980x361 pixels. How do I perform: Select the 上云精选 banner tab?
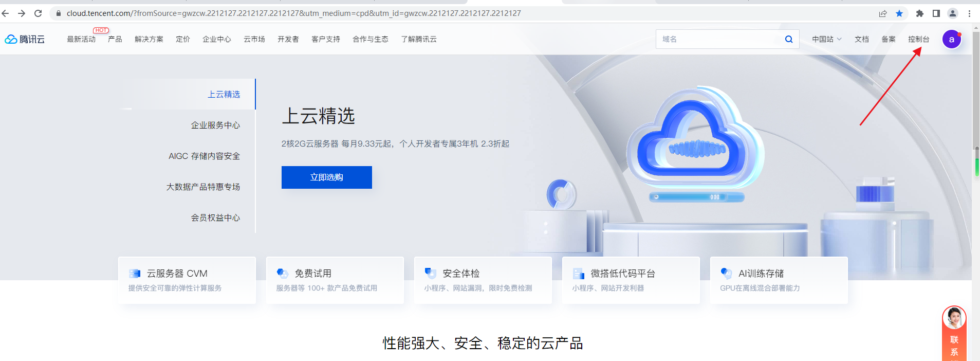pos(224,94)
